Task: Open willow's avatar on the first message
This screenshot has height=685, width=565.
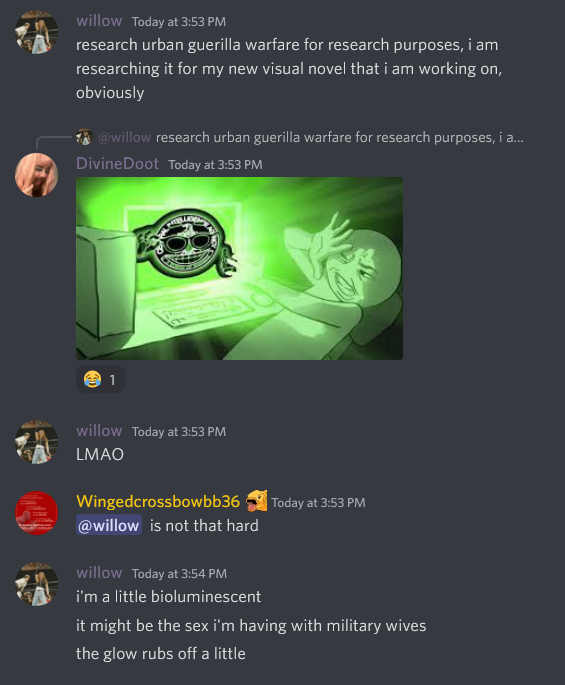Action: pos(37,32)
